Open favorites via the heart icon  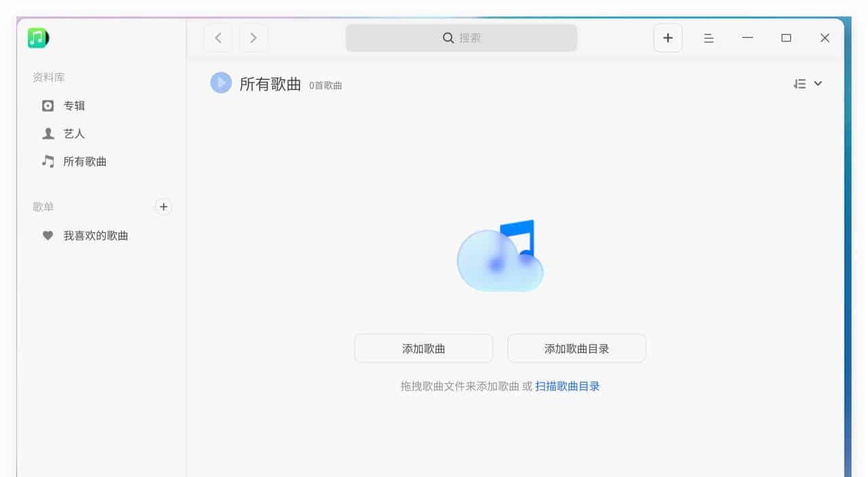pyautogui.click(x=48, y=235)
